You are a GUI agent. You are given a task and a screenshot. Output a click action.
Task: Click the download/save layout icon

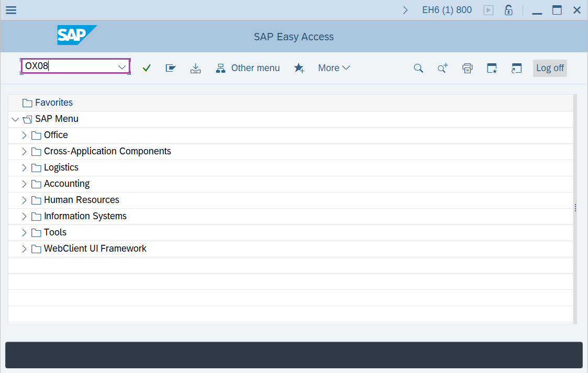(x=196, y=67)
